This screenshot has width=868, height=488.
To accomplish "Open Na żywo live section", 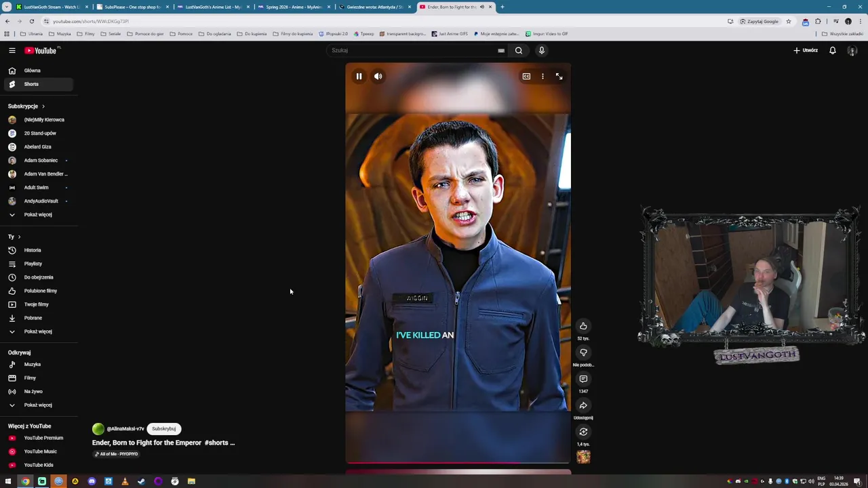I will coord(39,392).
